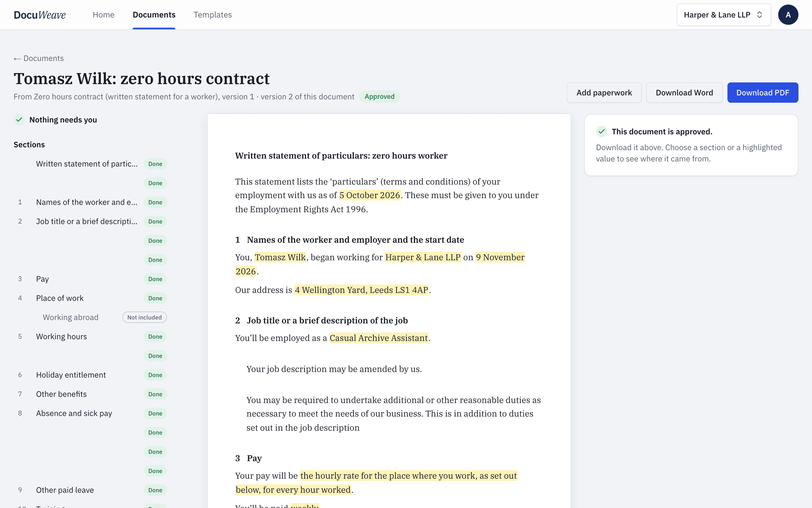Open the Pay section in sidebar

coord(90,279)
